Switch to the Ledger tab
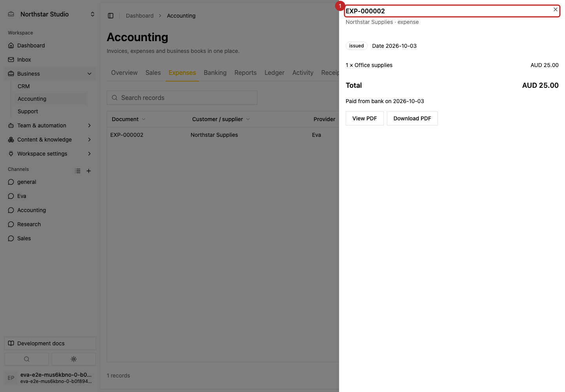This screenshot has height=392, width=565. pyautogui.click(x=274, y=73)
